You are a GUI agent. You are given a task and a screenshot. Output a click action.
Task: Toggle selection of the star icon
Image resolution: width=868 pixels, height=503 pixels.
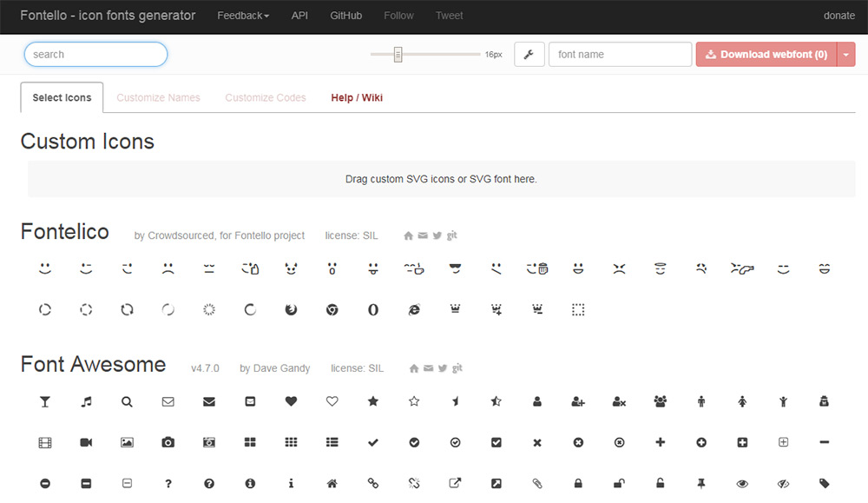(373, 401)
